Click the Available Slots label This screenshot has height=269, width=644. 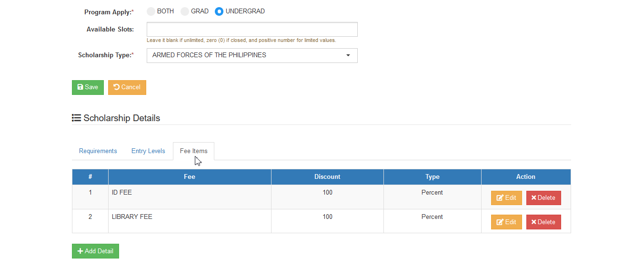pos(110,30)
